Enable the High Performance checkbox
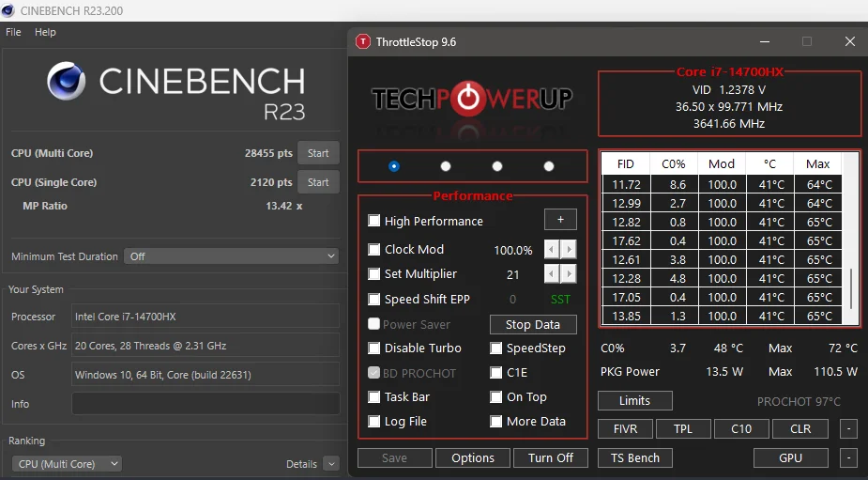Viewport: 868px width, 480px height. [374, 221]
